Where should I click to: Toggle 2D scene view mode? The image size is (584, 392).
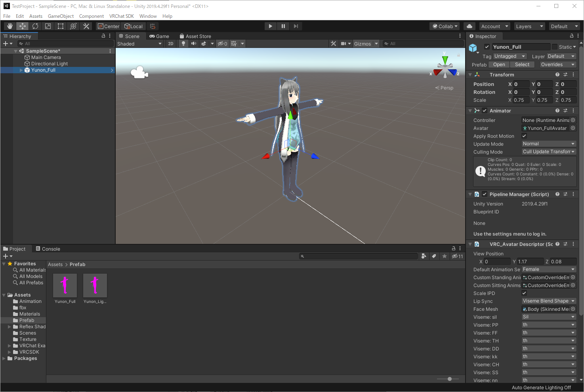click(171, 44)
